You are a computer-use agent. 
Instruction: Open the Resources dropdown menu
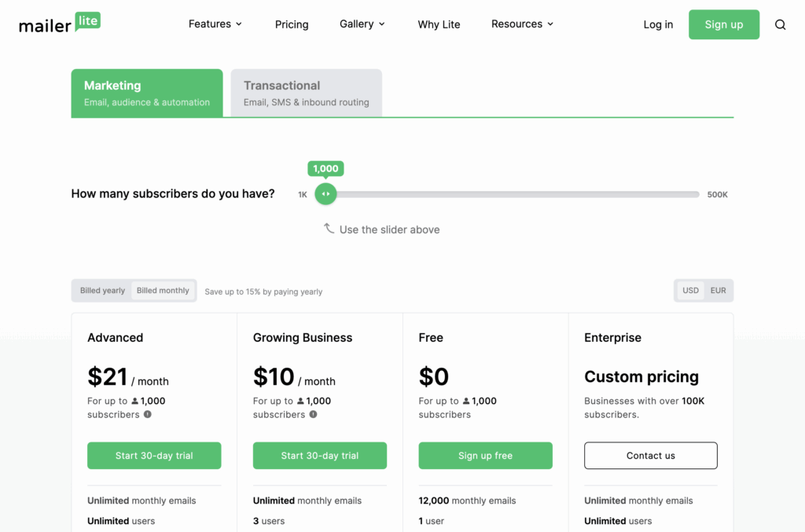click(522, 24)
